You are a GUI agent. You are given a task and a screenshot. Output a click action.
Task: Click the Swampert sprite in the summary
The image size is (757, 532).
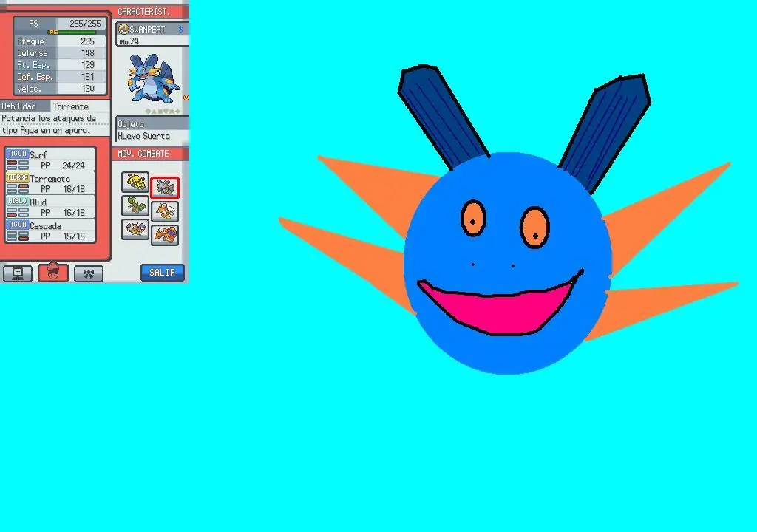pyautogui.click(x=153, y=78)
